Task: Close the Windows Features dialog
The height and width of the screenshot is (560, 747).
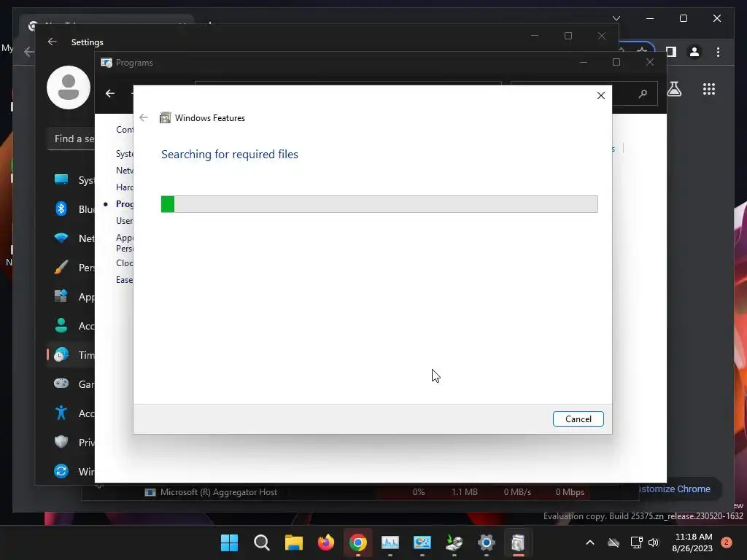Action: (x=601, y=96)
